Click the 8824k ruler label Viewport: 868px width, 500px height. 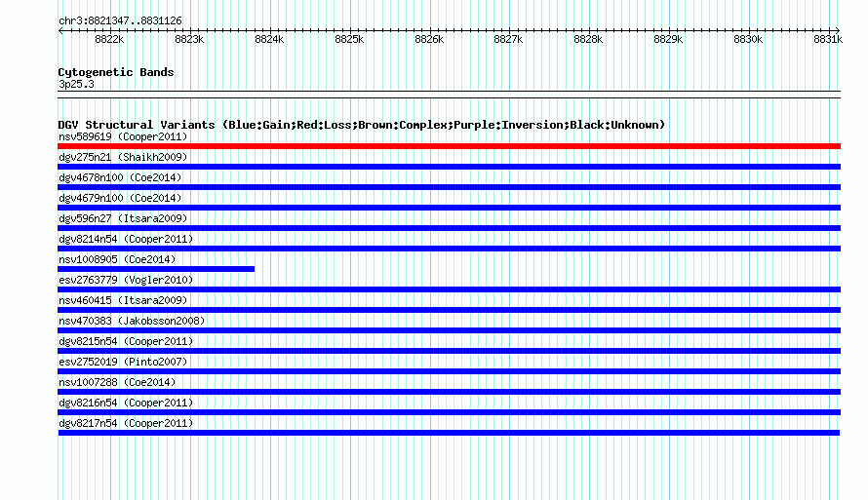(269, 39)
